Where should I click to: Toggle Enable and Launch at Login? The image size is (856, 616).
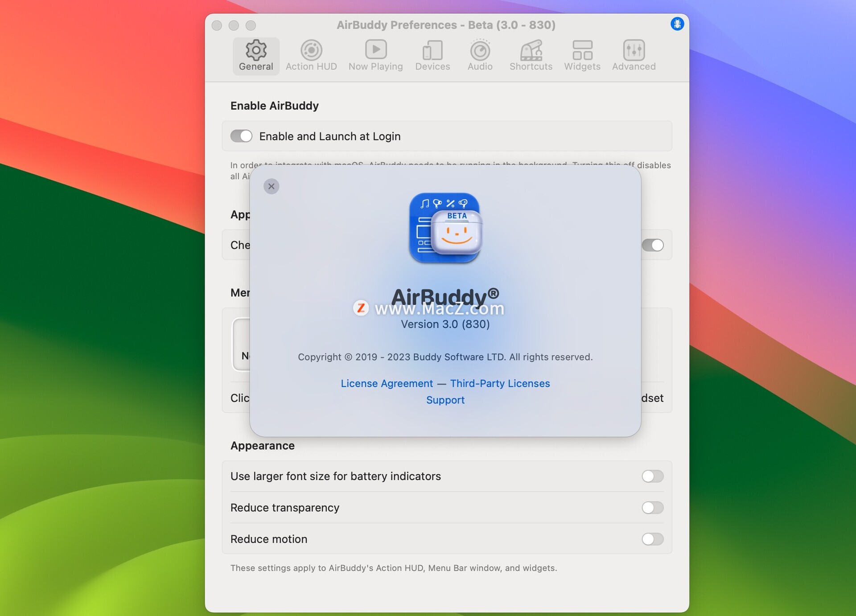click(241, 136)
